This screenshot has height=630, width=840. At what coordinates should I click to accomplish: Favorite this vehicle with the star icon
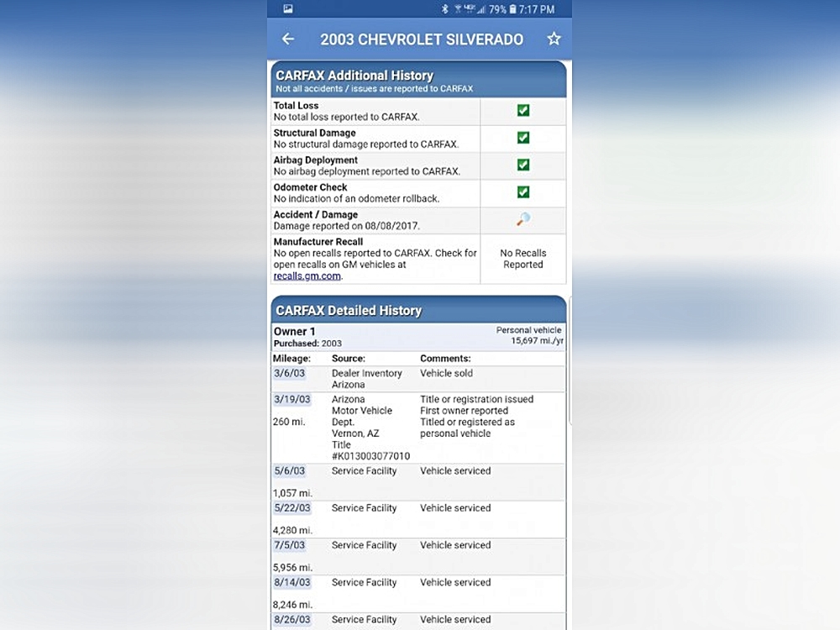point(554,39)
